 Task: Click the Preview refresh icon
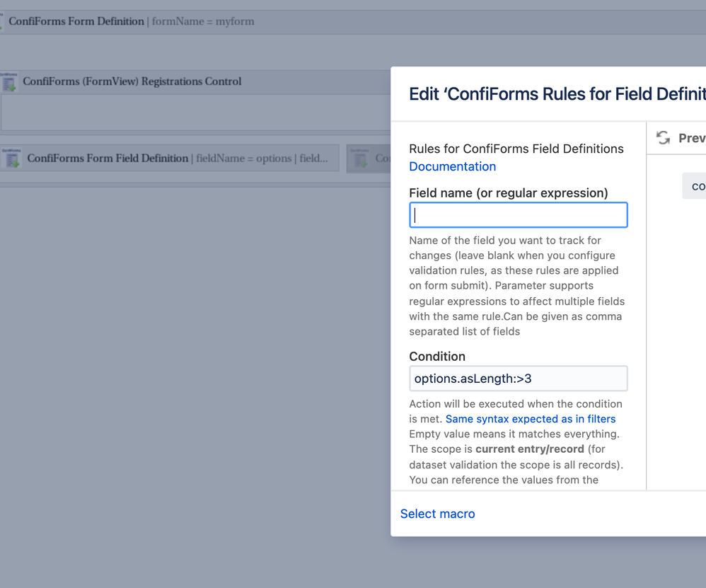point(663,138)
